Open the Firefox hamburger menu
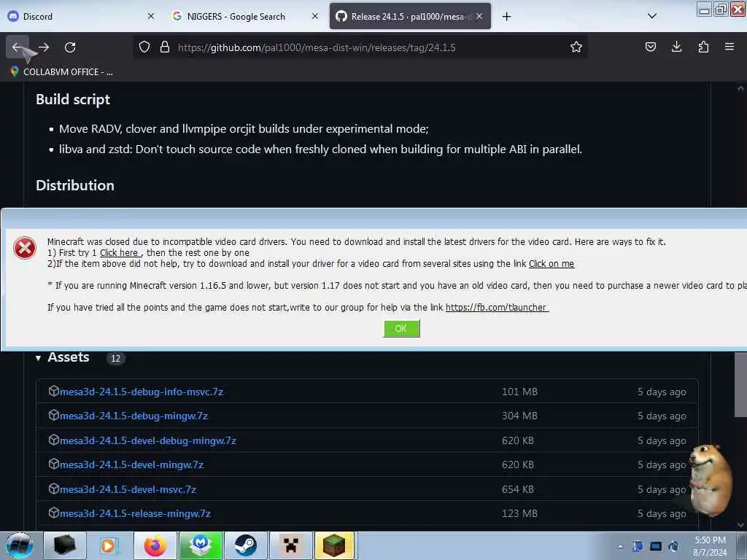 point(729,47)
